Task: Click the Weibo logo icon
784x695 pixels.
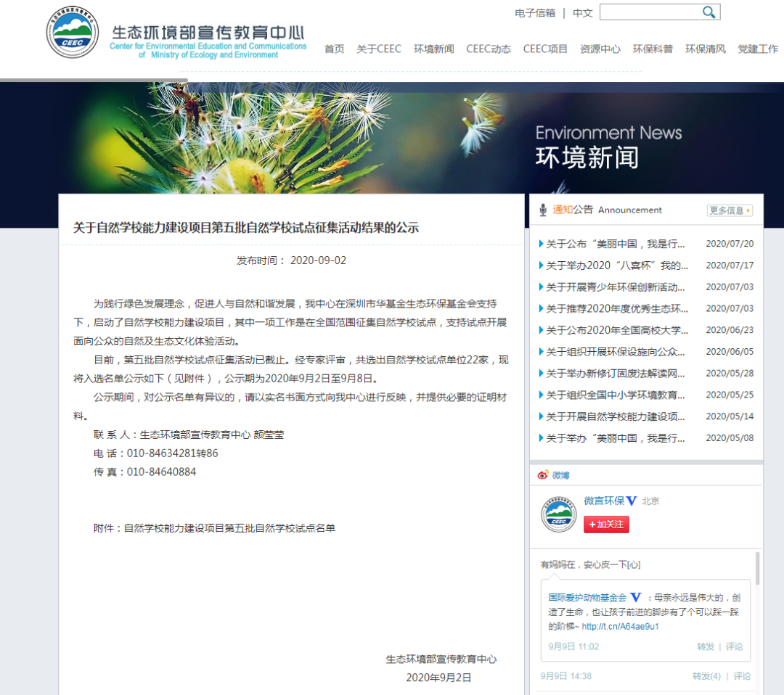Action: (x=542, y=475)
